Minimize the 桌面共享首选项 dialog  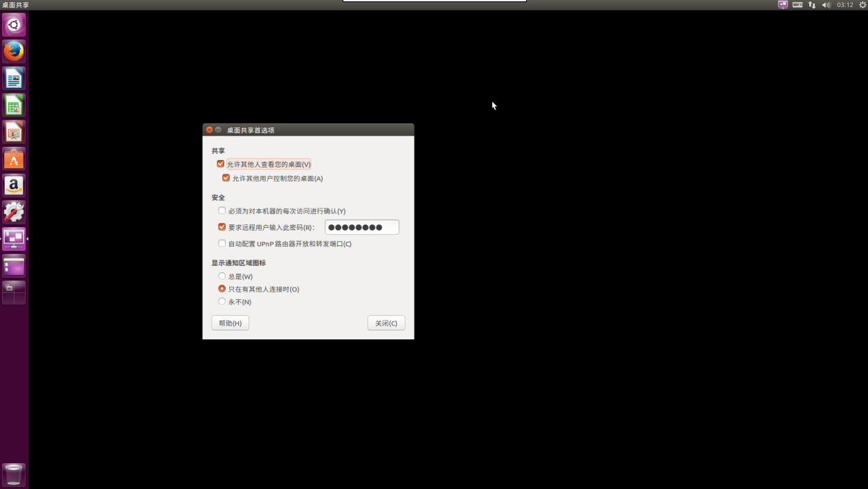click(218, 130)
